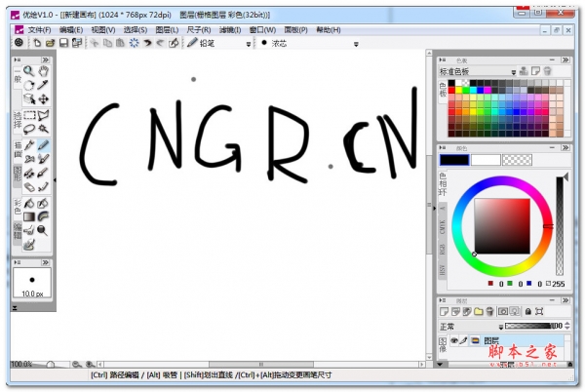585x392 pixels.
Task: Expand the tool panel double-arrow button
Action: tap(46, 59)
